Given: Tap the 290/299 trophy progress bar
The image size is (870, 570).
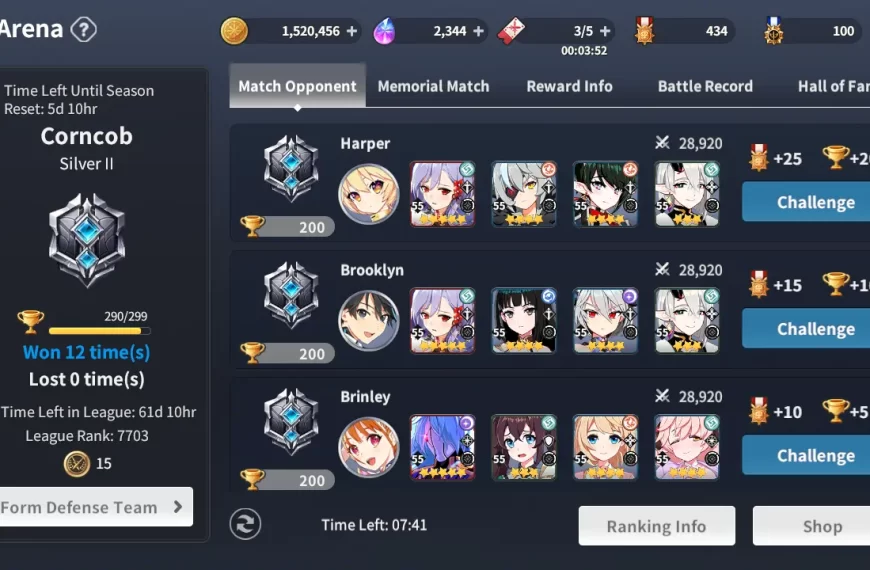Looking at the screenshot, I should click(99, 331).
